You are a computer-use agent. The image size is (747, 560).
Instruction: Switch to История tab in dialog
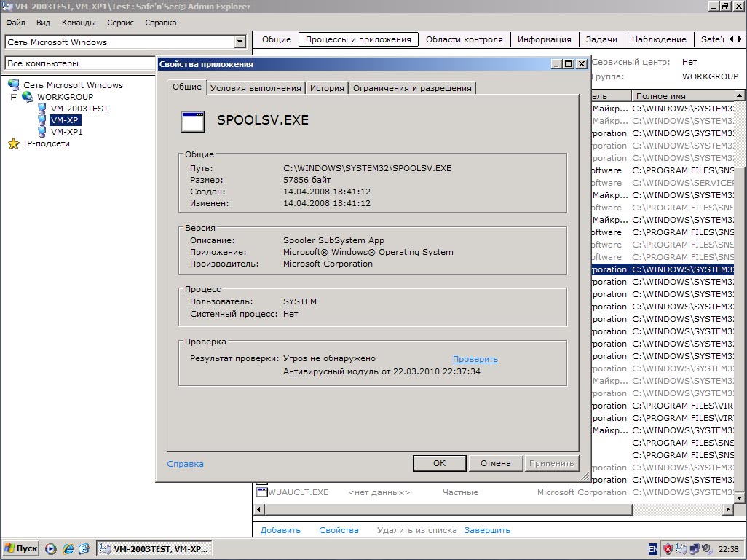(x=327, y=87)
